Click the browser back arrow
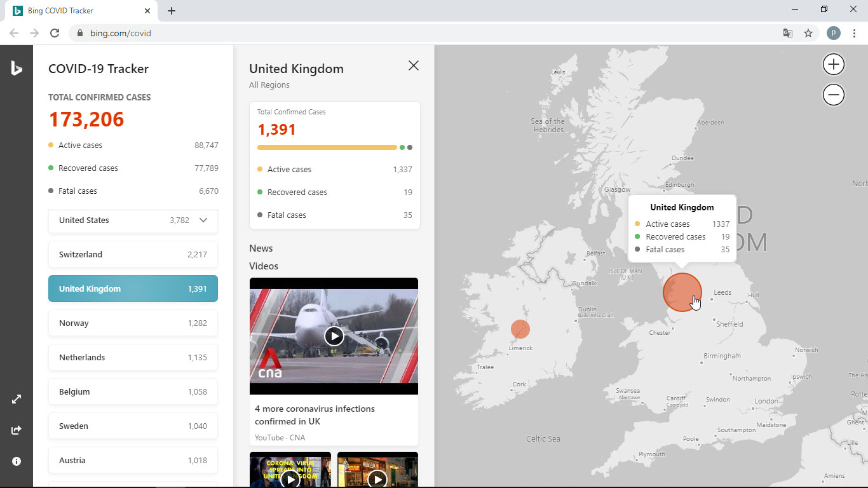 (x=14, y=33)
